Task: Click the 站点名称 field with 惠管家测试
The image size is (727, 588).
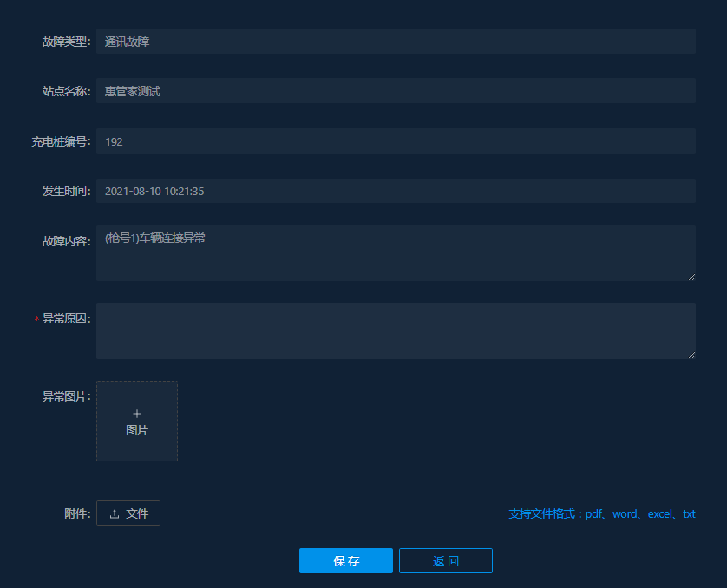Action: (396, 91)
